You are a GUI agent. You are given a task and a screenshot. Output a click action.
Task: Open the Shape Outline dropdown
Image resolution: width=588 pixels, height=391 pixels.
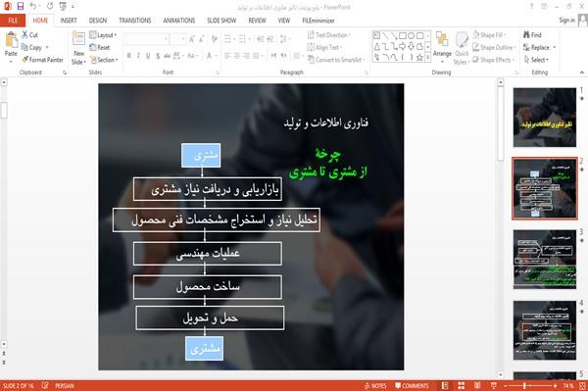coord(494,47)
